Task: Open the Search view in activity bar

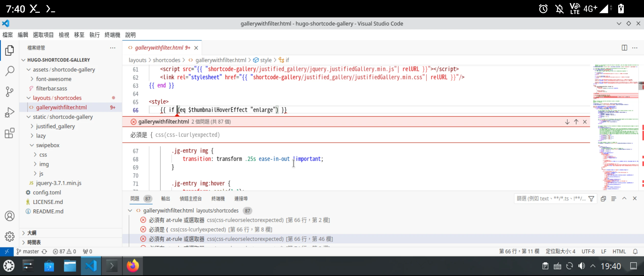Action: (9, 71)
